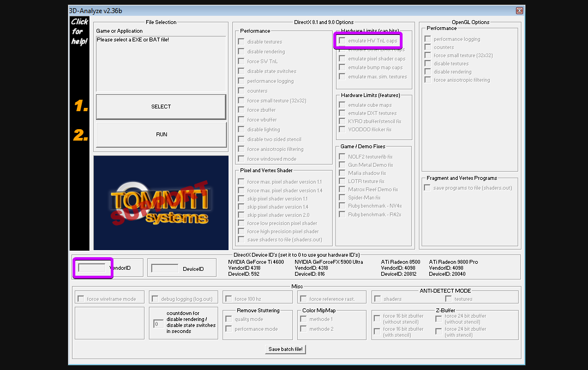Enable DirectX performance logging checkbox

click(241, 81)
